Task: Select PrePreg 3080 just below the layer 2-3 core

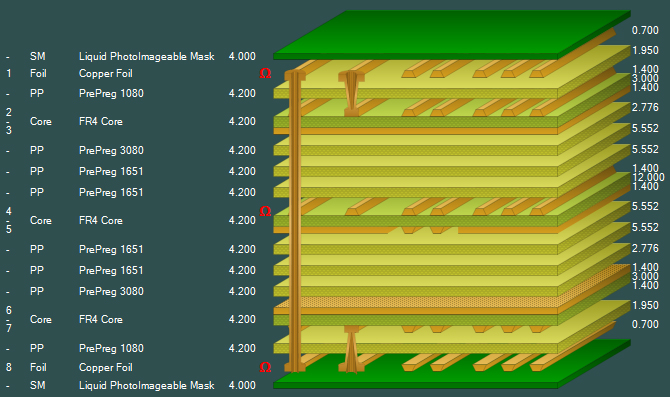Action: pyautogui.click(x=111, y=150)
